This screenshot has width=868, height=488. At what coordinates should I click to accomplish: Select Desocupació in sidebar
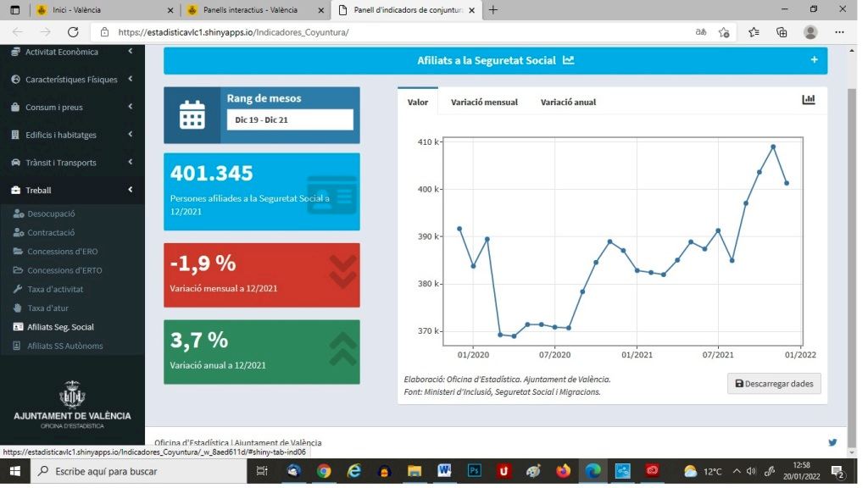51,214
